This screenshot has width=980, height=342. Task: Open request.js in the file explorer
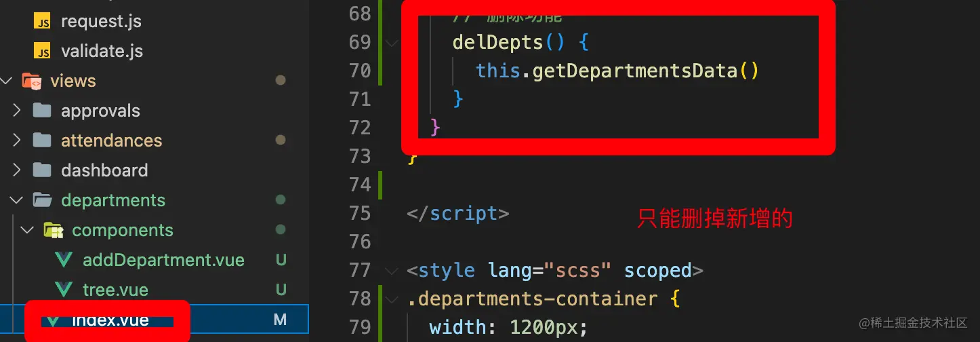point(101,21)
